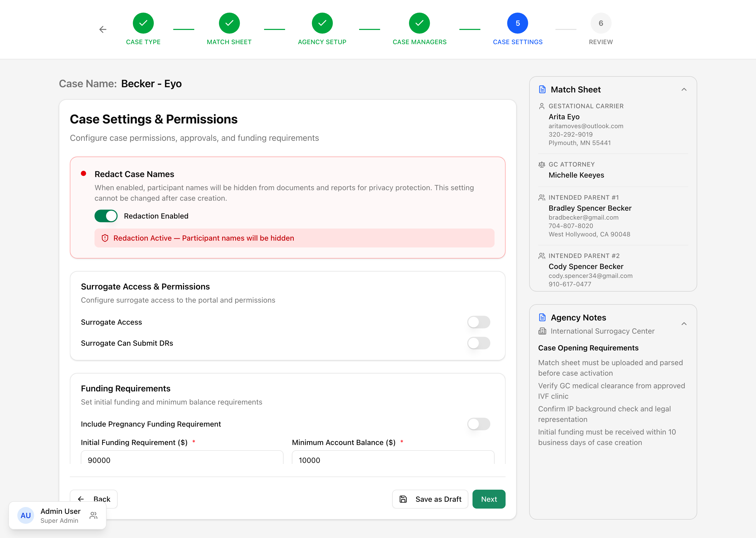The image size is (756, 538).
Task: Click the GC Attorney scales icon
Action: [x=542, y=164]
